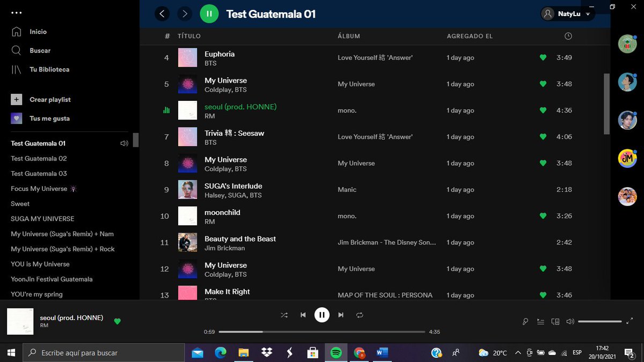Sort by AGREGADO EL column header
644x362 pixels.
click(x=470, y=36)
